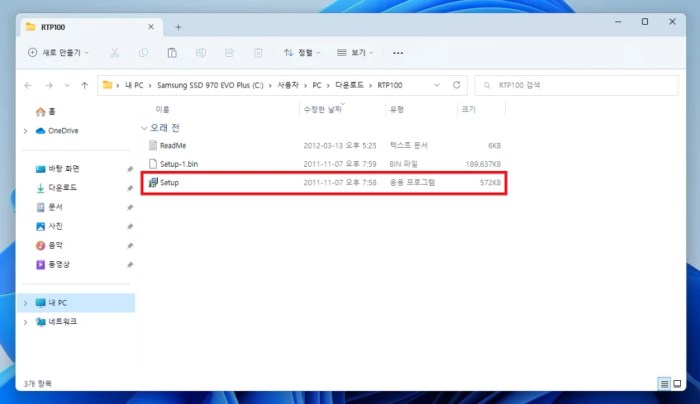Screen dimensions: 700x404
Task: Select the Setup-1.bin file row
Action: pos(324,164)
